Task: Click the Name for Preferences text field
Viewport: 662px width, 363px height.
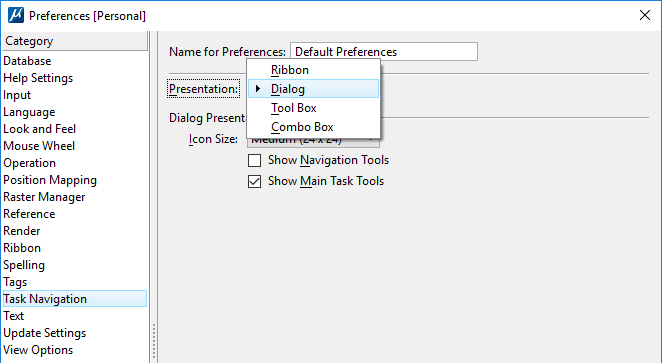Action: pyautogui.click(x=384, y=51)
